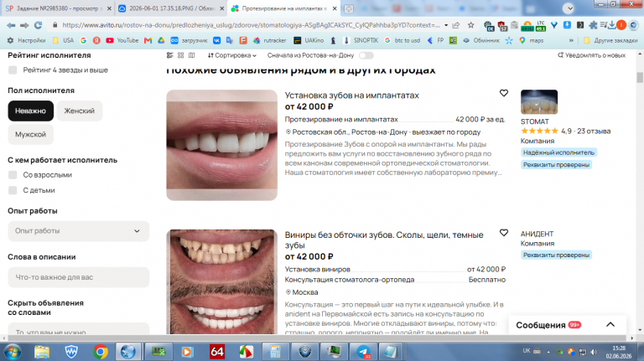Select 'Женский' gender option
The height and width of the screenshot is (361, 644).
(x=80, y=111)
